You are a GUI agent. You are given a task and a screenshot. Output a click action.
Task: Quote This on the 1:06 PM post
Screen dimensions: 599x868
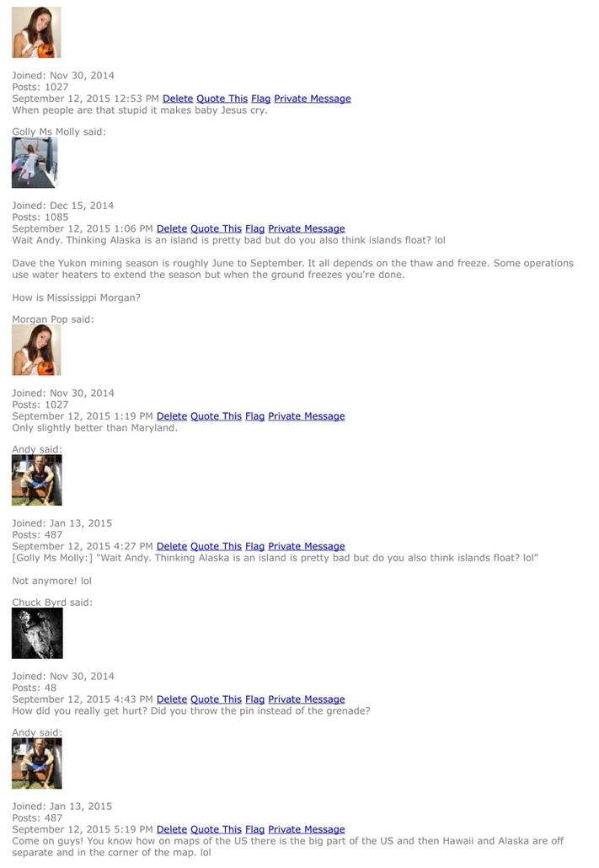[x=216, y=228]
